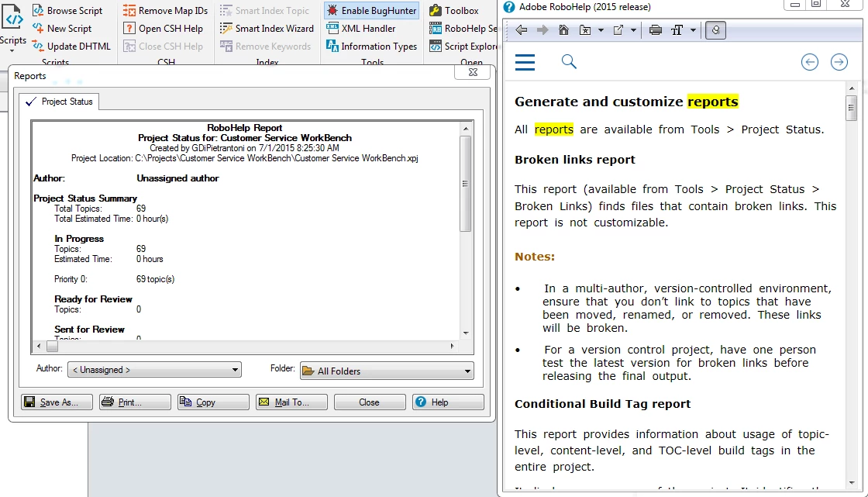868x497 pixels.
Task: Open RoboHelp Server from the ribbon
Action: 463,28
